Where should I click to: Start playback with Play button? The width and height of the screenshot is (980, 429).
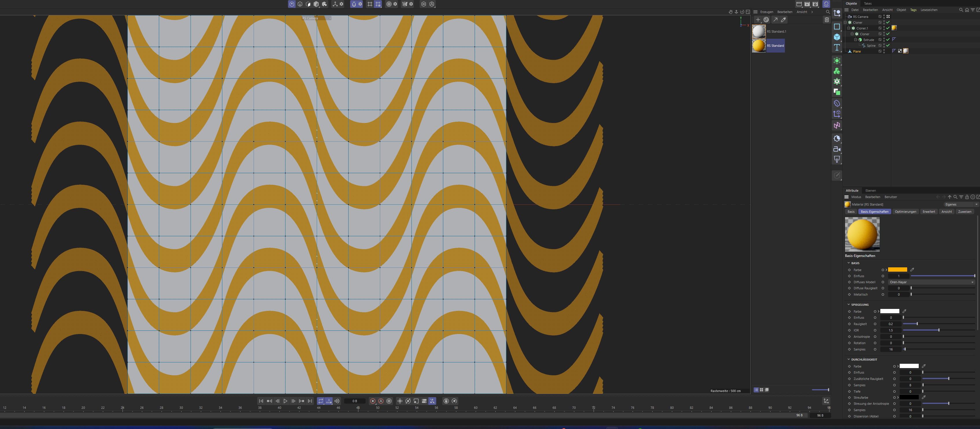(285, 401)
